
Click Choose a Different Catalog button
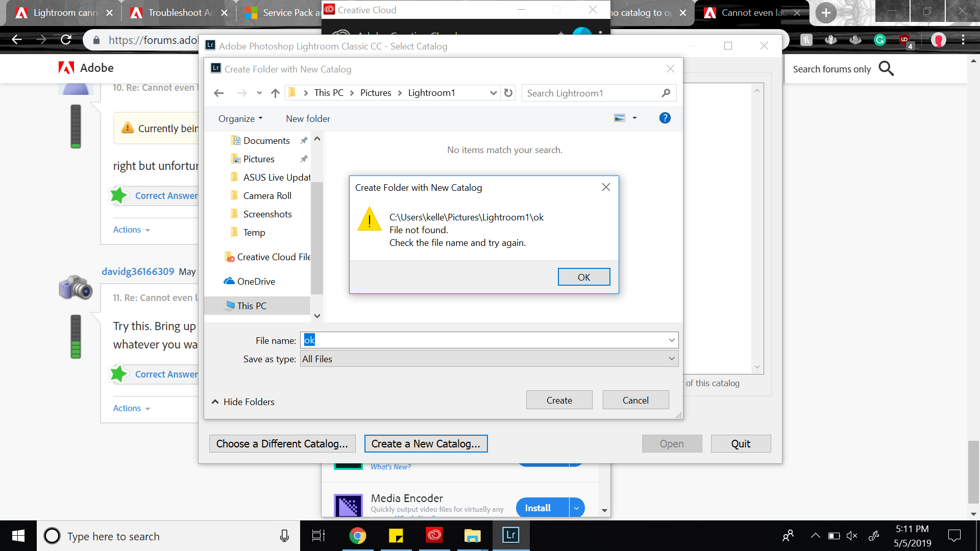[x=282, y=444]
